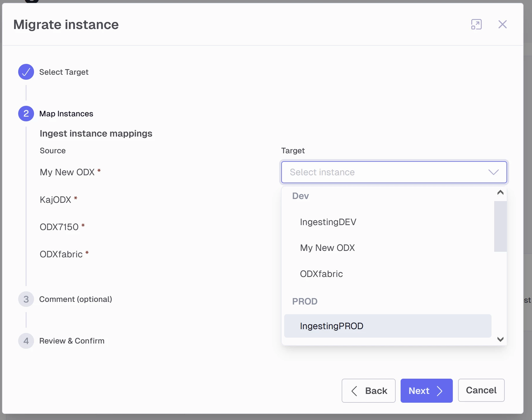Click the step 4 Review & Confirm circle
Screen dimensions: 532x420
coord(26,341)
